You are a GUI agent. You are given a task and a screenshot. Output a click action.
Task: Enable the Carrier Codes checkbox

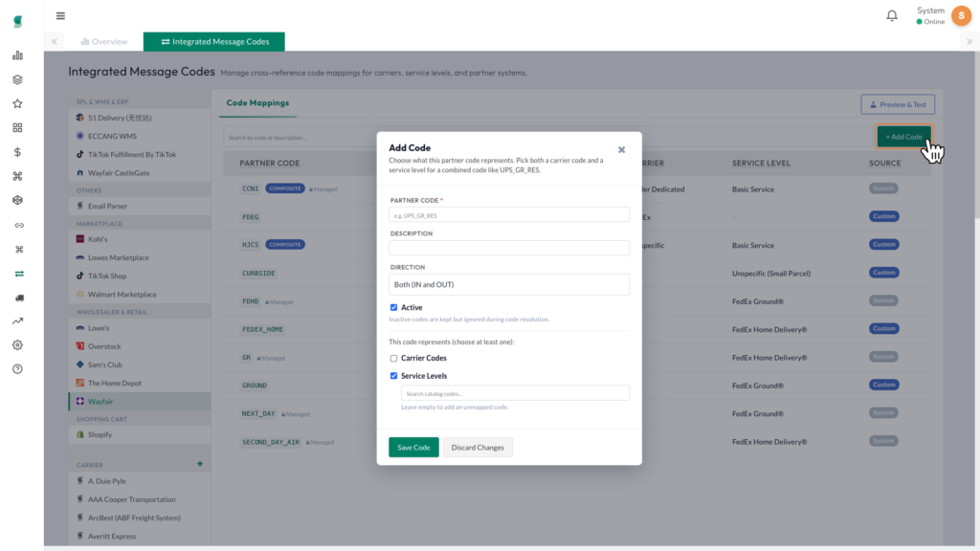(x=393, y=358)
